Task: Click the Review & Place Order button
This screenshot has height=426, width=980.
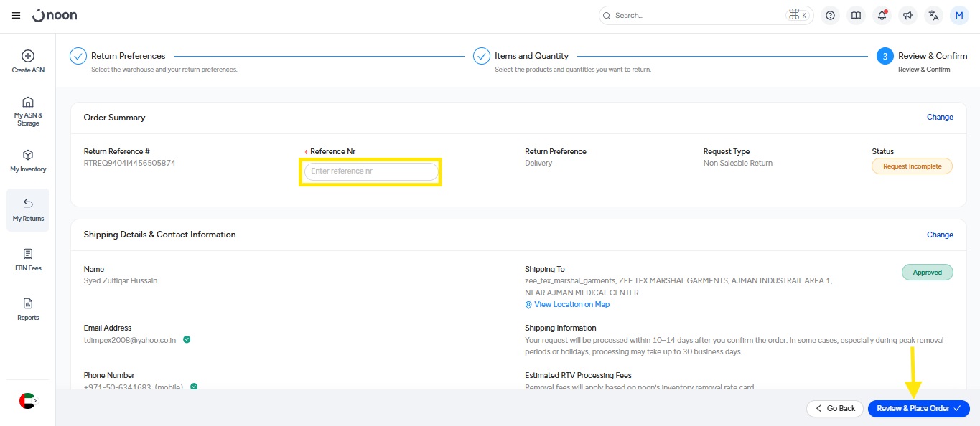Action: [918, 408]
